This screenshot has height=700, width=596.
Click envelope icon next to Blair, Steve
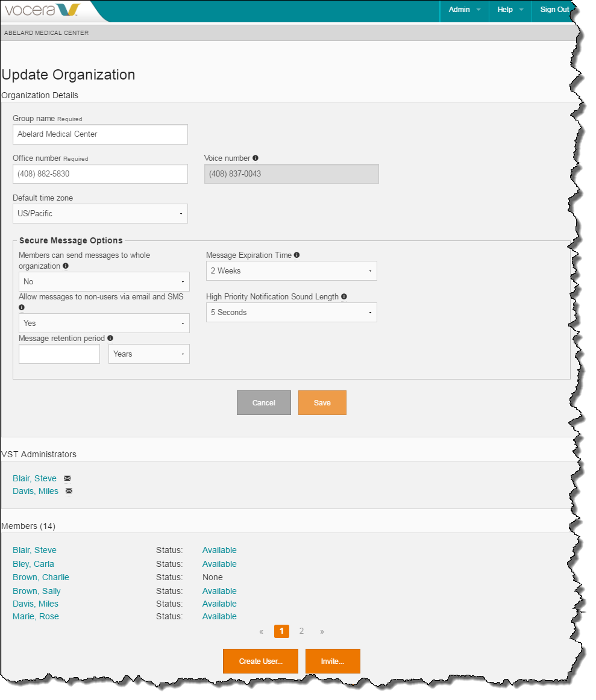(x=67, y=478)
